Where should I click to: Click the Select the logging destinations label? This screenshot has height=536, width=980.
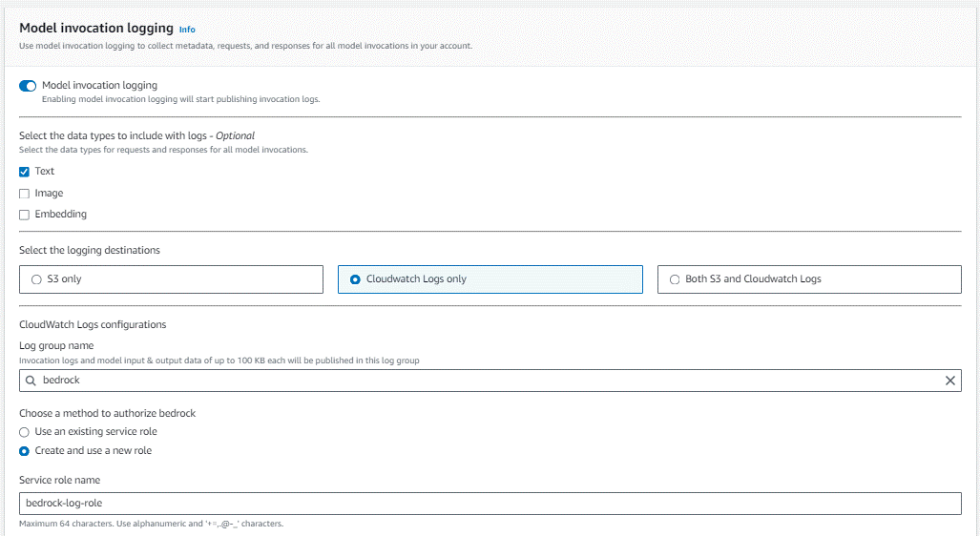coord(90,250)
